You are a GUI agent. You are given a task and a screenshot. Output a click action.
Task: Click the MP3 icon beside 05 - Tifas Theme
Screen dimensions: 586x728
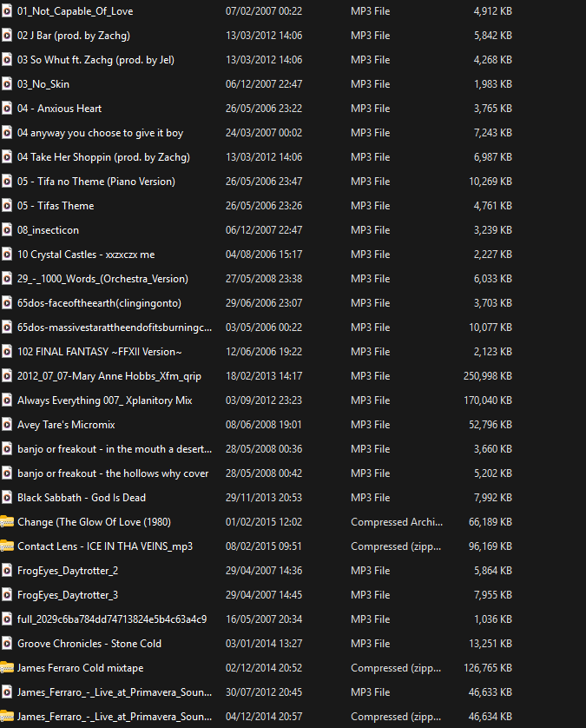7,206
